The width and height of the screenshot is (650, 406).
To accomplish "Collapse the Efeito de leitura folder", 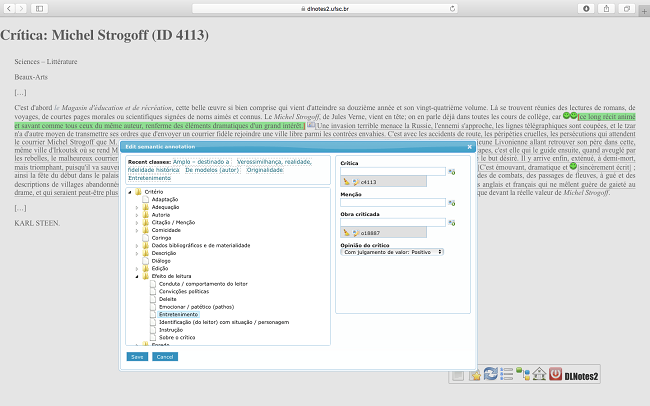I will (x=136, y=275).
